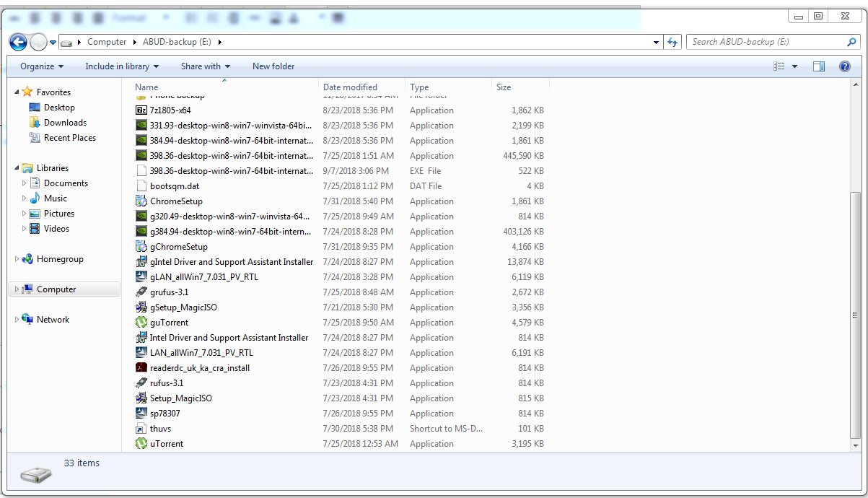Open the recent pages dropdown arrow
This screenshot has width=868, height=498.
coord(53,43)
